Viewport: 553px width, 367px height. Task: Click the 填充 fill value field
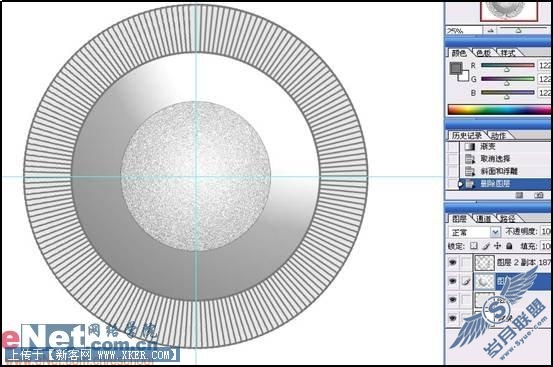[x=546, y=246]
